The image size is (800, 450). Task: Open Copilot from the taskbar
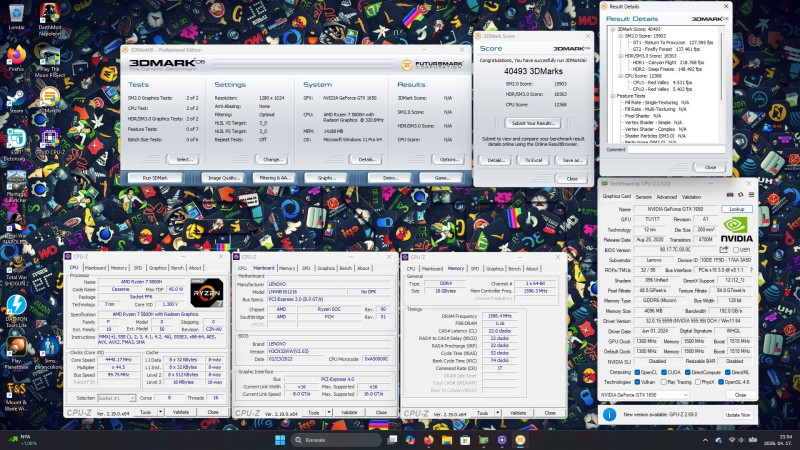tap(410, 440)
